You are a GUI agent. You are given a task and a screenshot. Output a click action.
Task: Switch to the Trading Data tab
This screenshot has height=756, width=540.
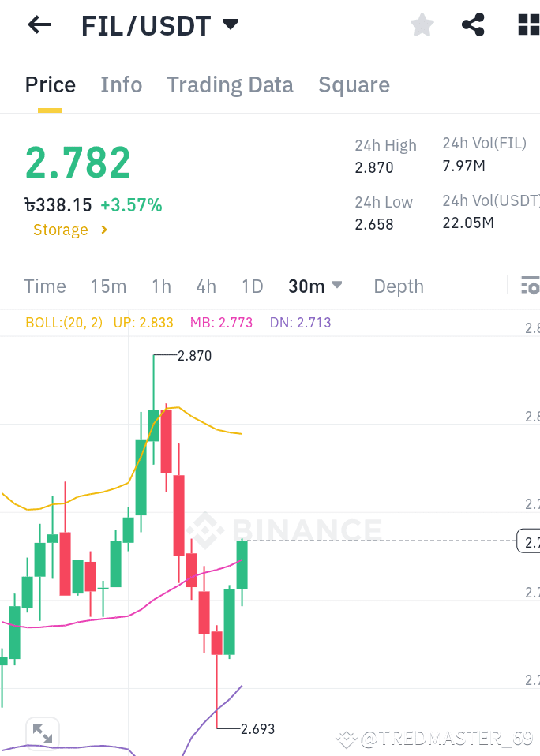(x=230, y=84)
